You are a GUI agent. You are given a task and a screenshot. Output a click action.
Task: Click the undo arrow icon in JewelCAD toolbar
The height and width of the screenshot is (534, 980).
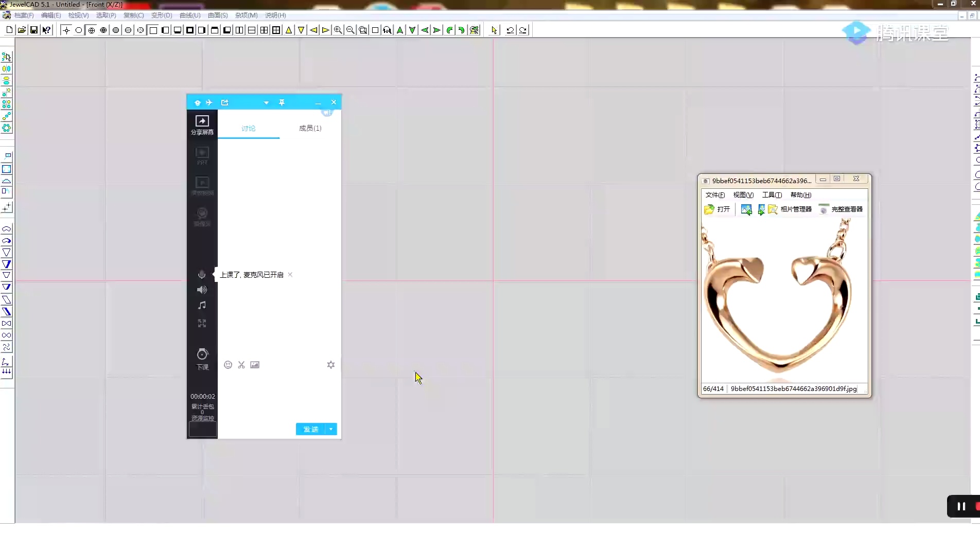click(510, 30)
